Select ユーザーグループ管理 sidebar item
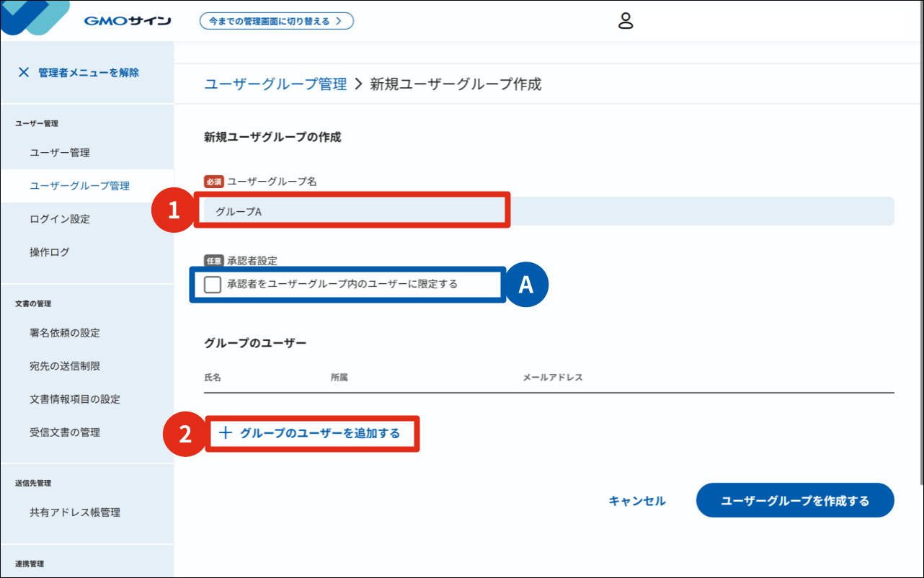The width and height of the screenshot is (924, 578). point(79,186)
